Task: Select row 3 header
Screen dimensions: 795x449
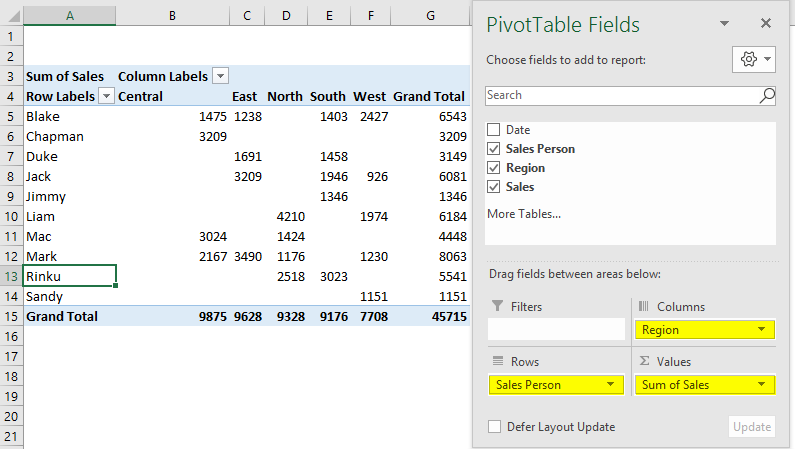Action: click(x=11, y=76)
